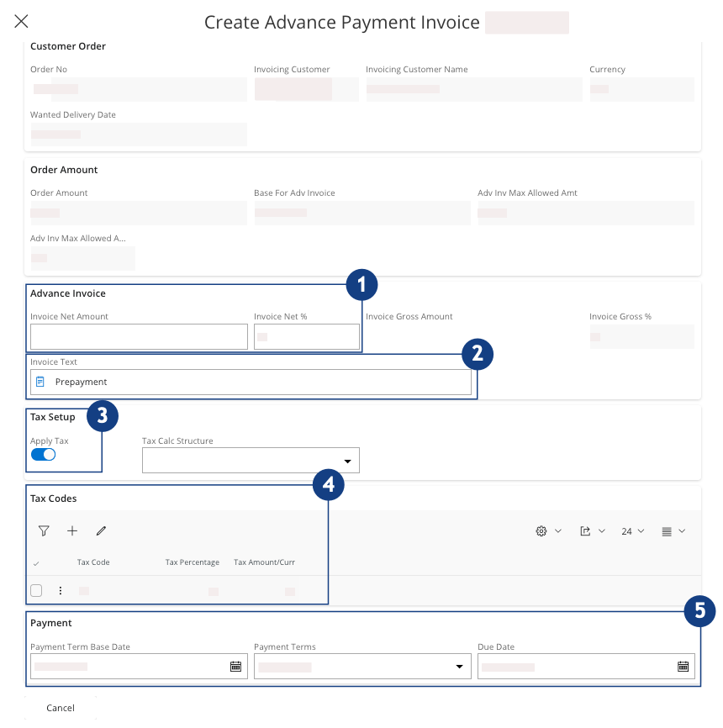Viewport: 723px width, 728px height.
Task: Close the Create Advance Payment Invoice dialog
Action: [x=22, y=22]
